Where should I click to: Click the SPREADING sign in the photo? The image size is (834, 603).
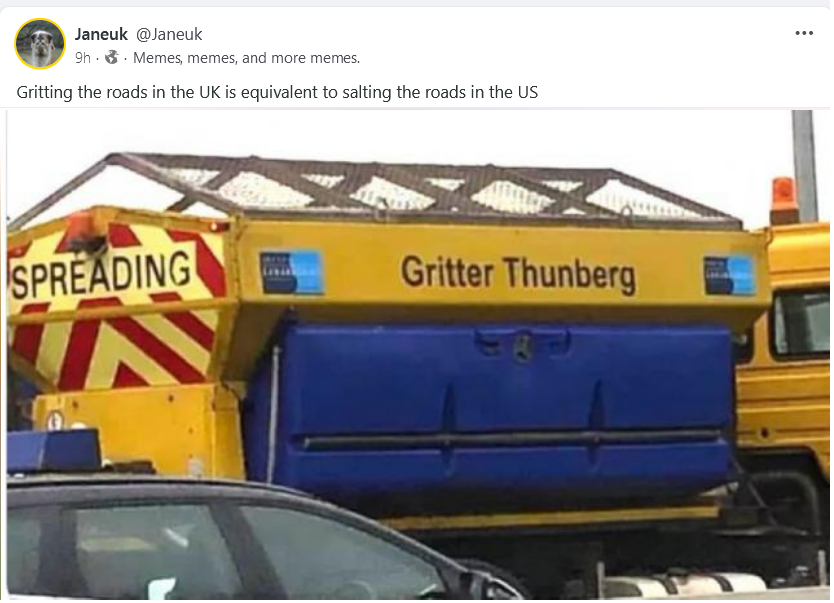(x=101, y=275)
